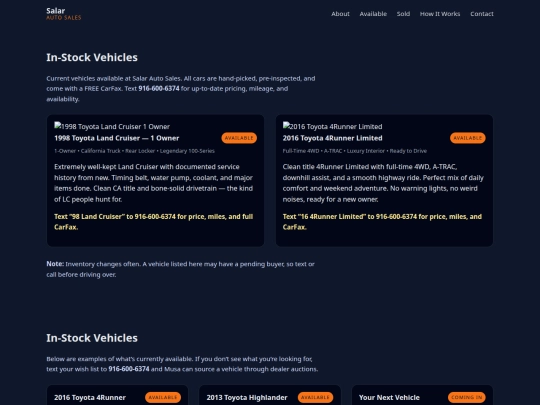This screenshot has width=540, height=405.
Task: Click the Note about inventory changes
Action: pyautogui.click(x=180, y=269)
